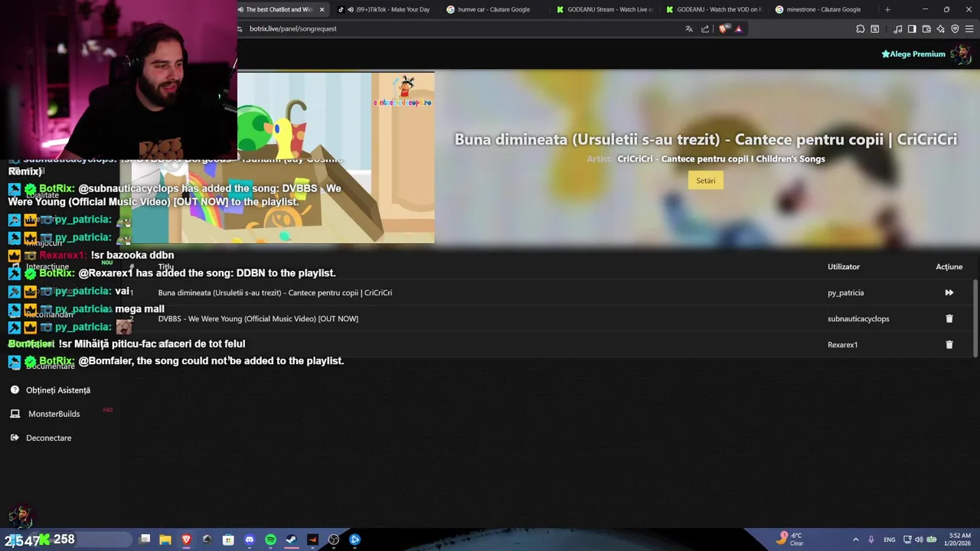Click the DVBBS We Were Young row title
This screenshot has height=551, width=980.
coord(258,318)
